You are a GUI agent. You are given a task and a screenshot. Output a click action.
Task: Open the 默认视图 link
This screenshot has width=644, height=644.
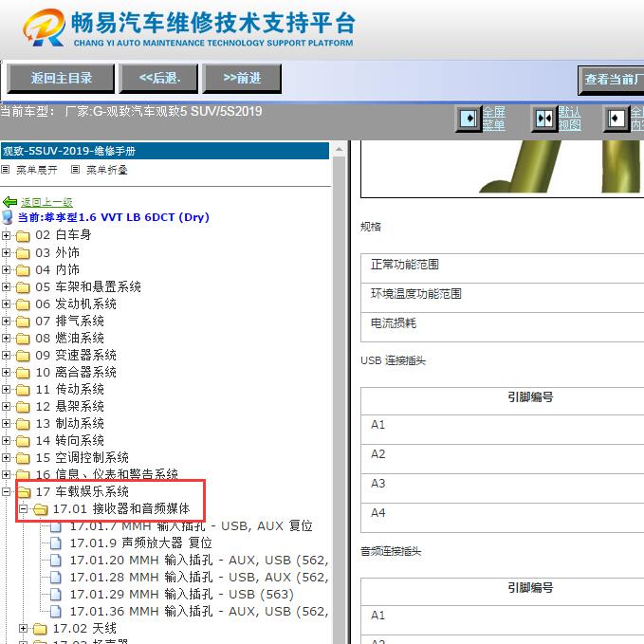pos(569,119)
